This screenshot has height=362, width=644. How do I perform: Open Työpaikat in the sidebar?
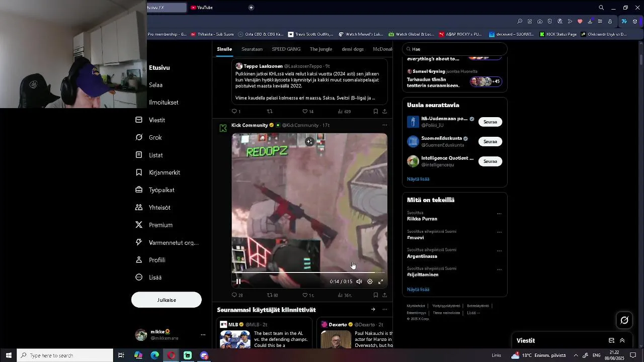tap(155, 190)
